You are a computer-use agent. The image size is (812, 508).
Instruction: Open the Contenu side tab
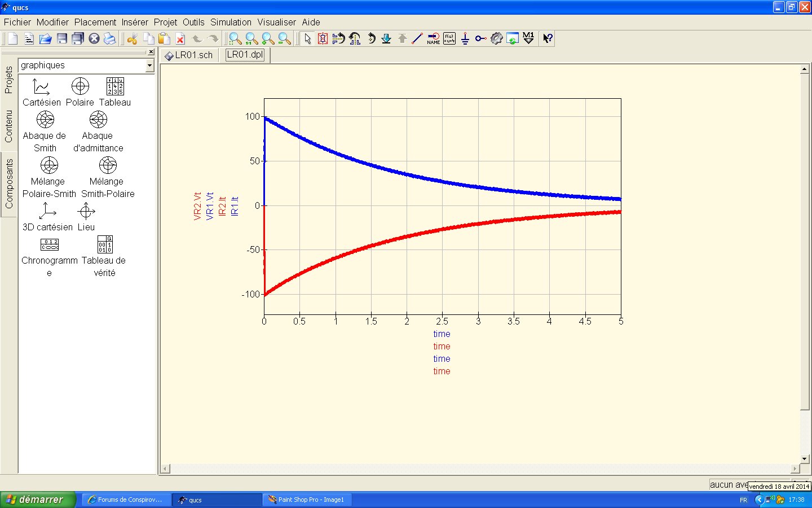point(8,126)
